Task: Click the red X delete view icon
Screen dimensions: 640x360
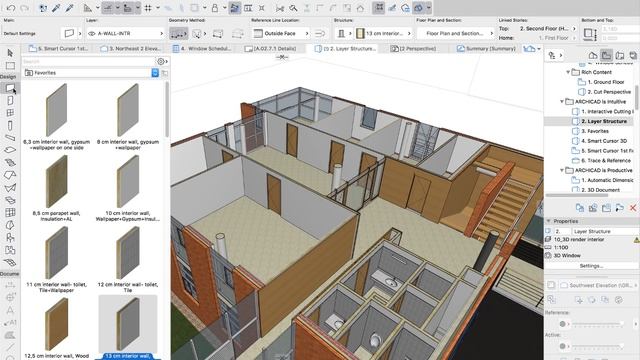Action: [633, 208]
